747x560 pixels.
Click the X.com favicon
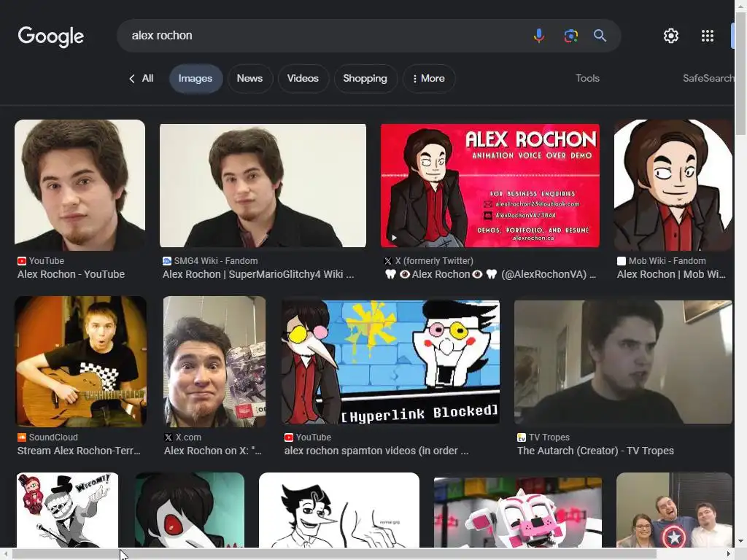169,437
